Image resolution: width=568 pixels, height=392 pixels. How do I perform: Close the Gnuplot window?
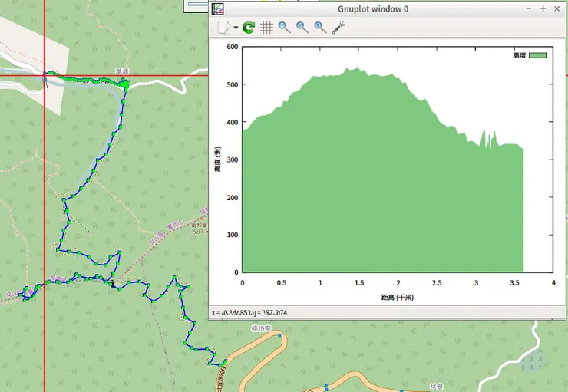pos(558,8)
